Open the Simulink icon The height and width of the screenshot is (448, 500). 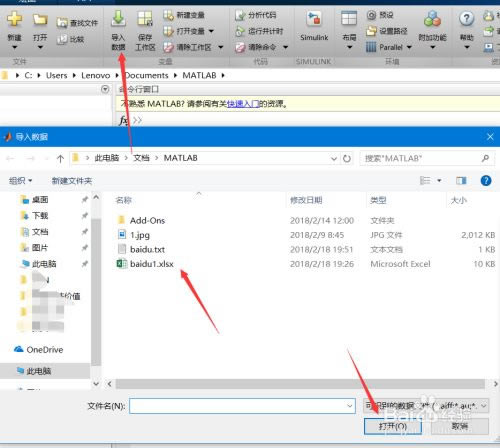(x=314, y=19)
